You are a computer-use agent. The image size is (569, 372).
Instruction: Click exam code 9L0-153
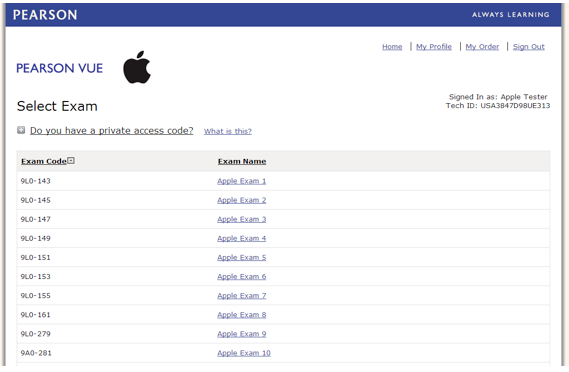tap(36, 276)
